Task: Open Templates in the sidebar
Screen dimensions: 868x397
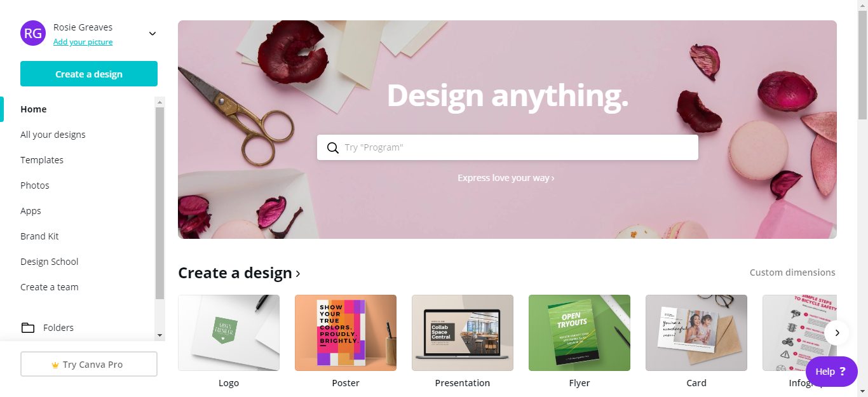Action: (42, 160)
